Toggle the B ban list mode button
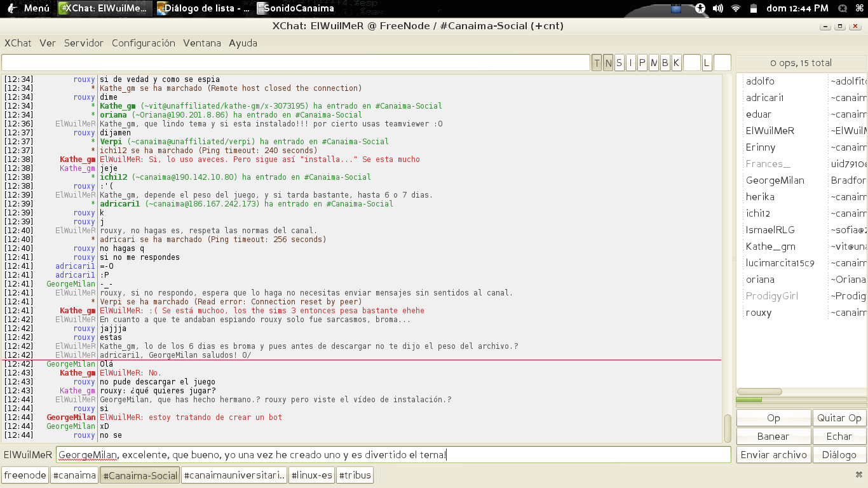 point(665,63)
